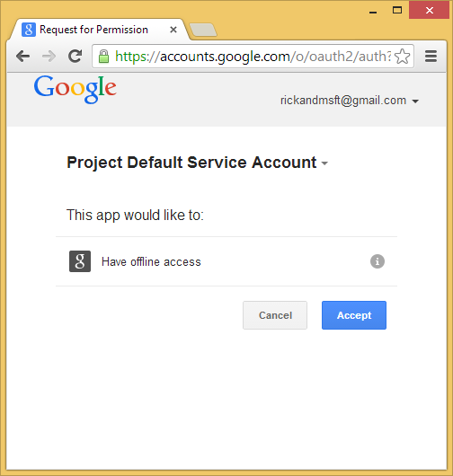453x476 pixels.
Task: Close the Request for Permission tab
Action: point(173,30)
